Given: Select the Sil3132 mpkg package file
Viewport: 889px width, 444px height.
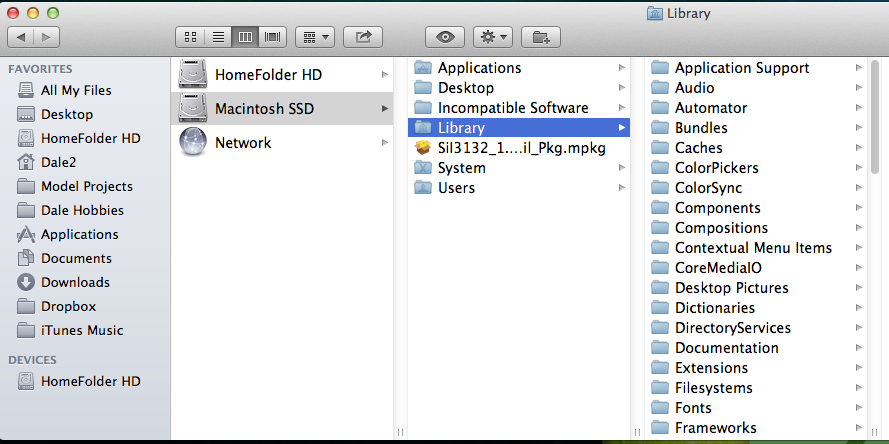Looking at the screenshot, I should tap(519, 148).
